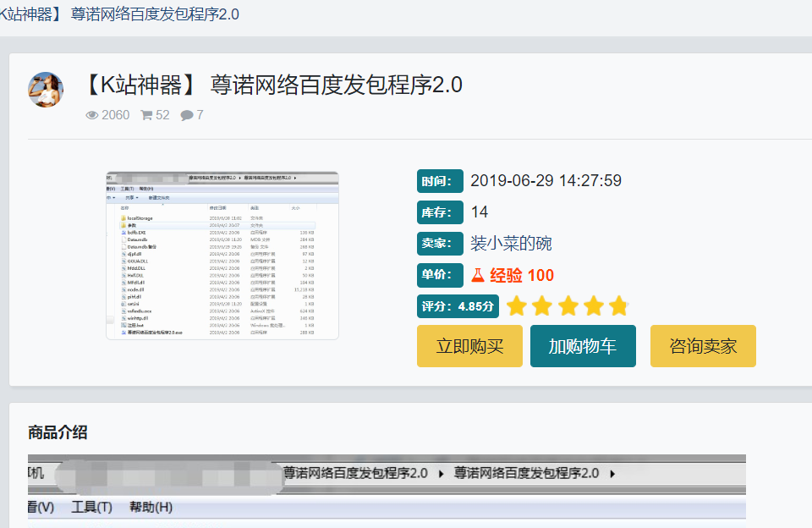Click 工具(T) in the product intro image
Screen dimensions: 812x528
(91, 507)
